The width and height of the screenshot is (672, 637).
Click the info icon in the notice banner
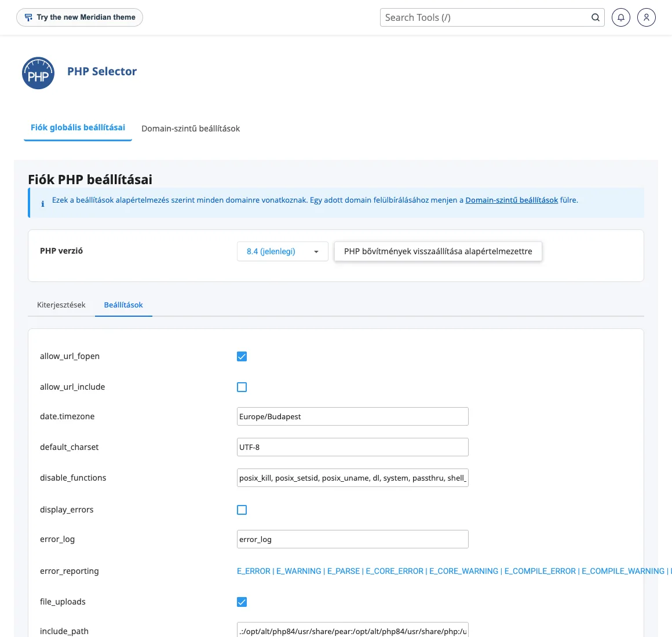(x=42, y=203)
